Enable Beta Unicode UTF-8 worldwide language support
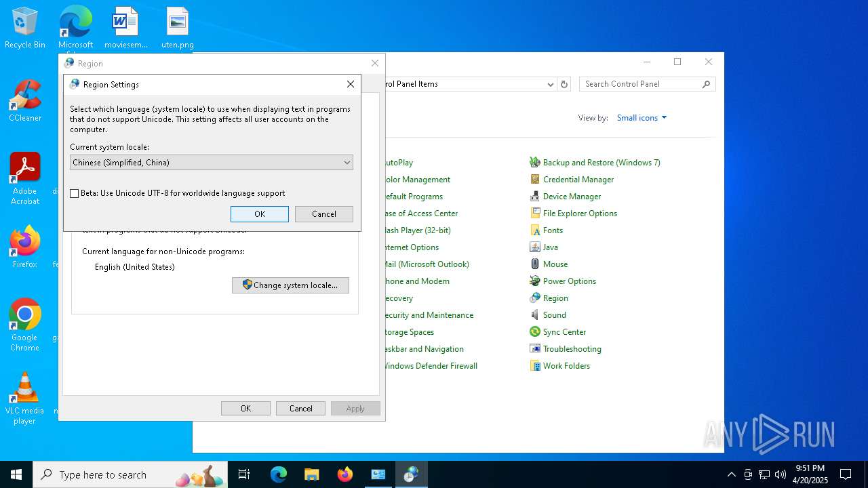Screen dimensions: 868x488 tap(75, 193)
